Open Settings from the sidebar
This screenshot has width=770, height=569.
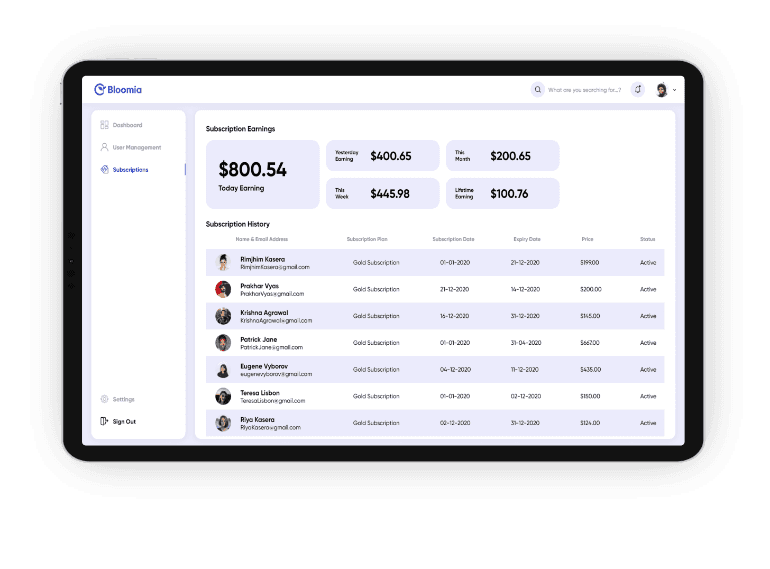click(x=123, y=399)
